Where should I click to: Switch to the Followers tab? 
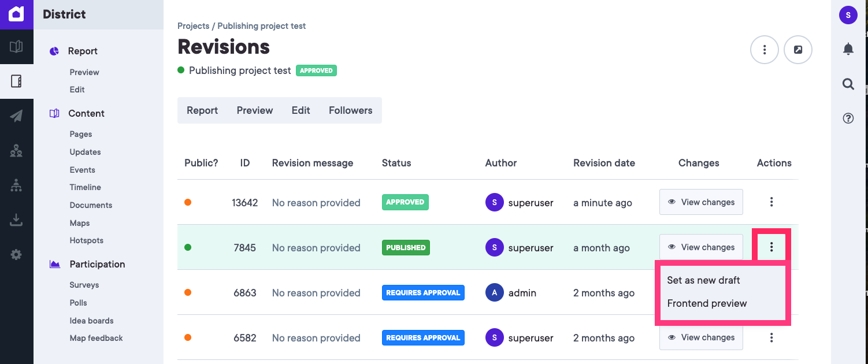coord(350,110)
